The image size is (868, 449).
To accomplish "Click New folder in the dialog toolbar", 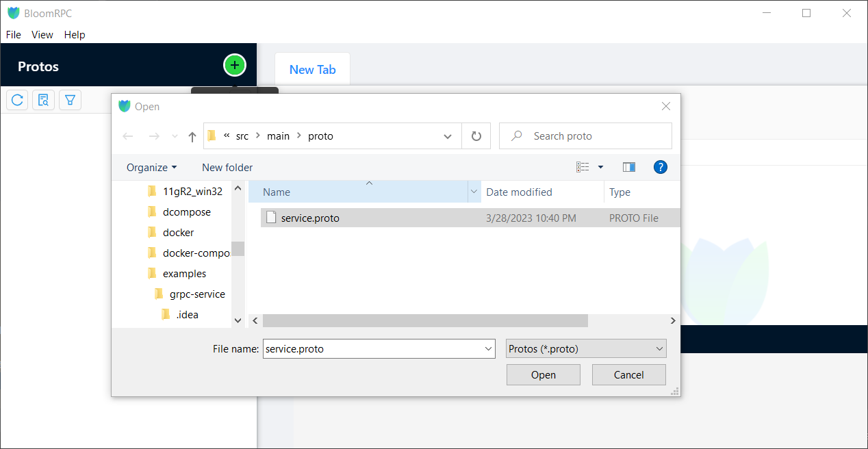I will (227, 167).
